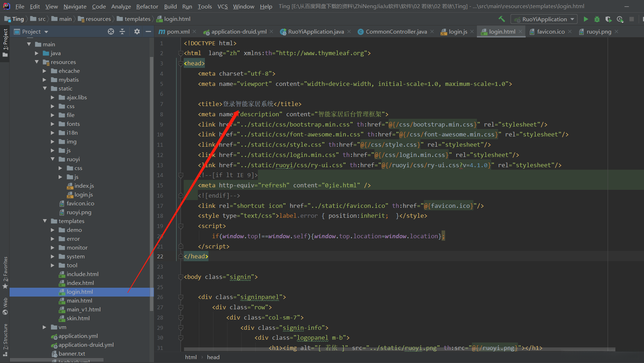Open the RuoYiApplication run configuration dropdown

[x=544, y=19]
